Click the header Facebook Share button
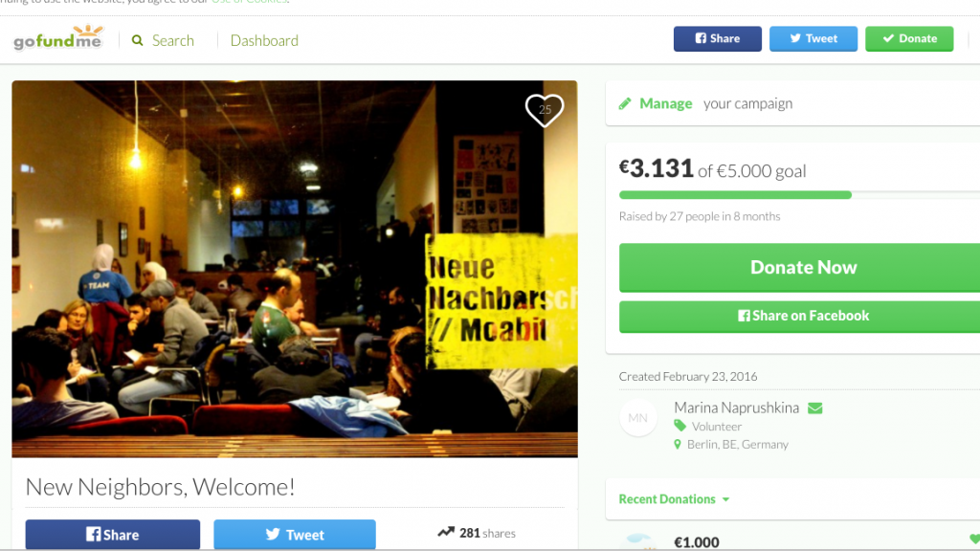The image size is (980, 551). point(718,38)
